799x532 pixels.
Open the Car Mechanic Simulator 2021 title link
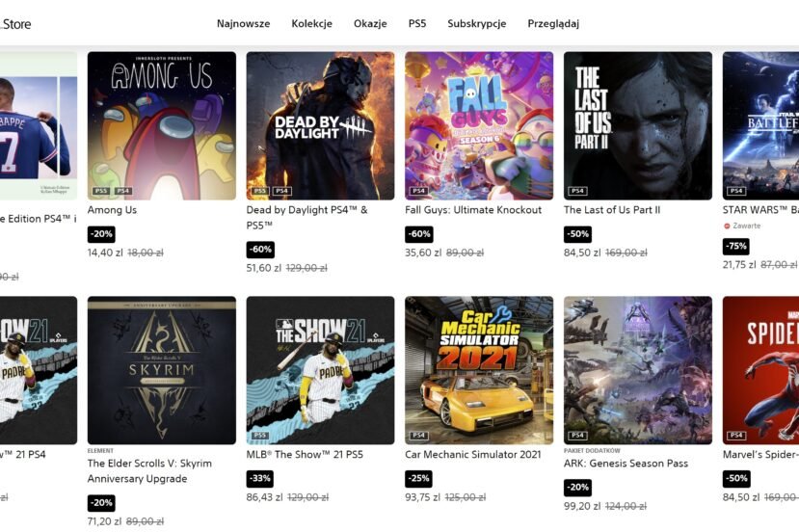pos(473,455)
